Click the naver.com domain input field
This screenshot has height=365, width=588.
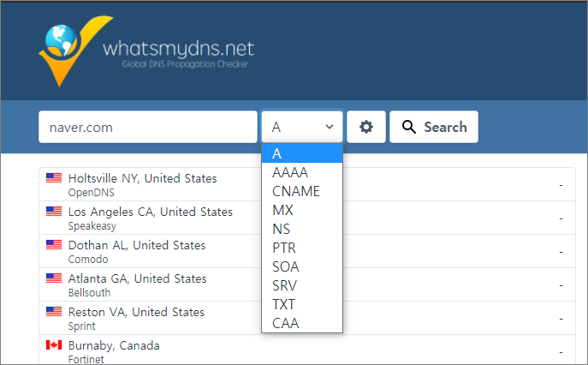point(148,127)
